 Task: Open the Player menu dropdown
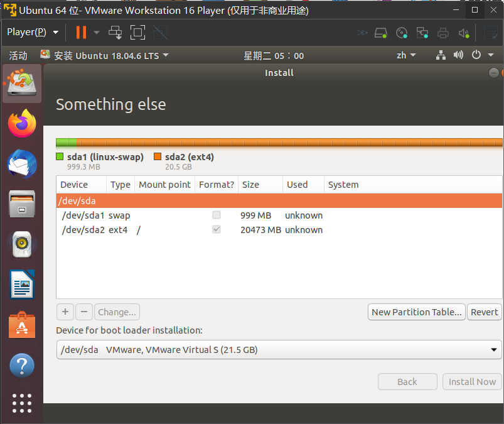(x=33, y=32)
